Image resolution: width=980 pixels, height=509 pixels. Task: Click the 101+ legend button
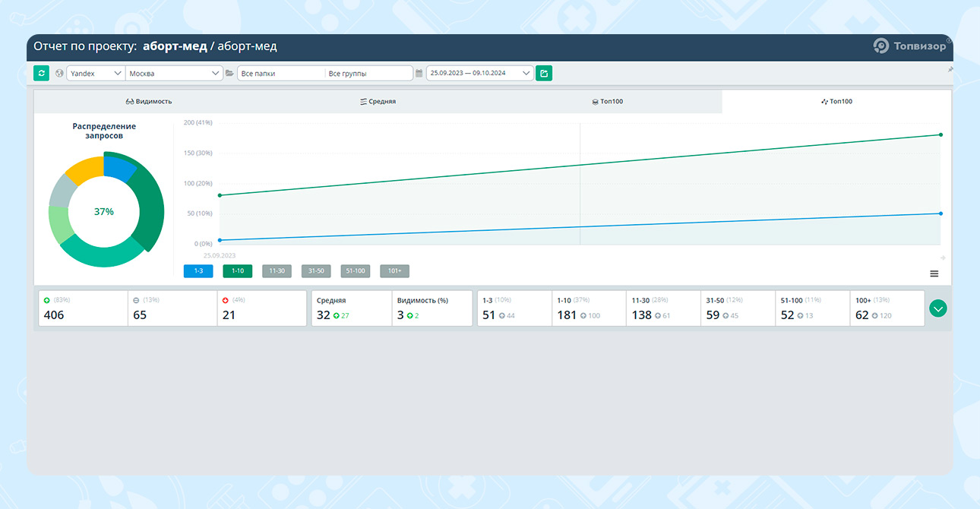[394, 271]
